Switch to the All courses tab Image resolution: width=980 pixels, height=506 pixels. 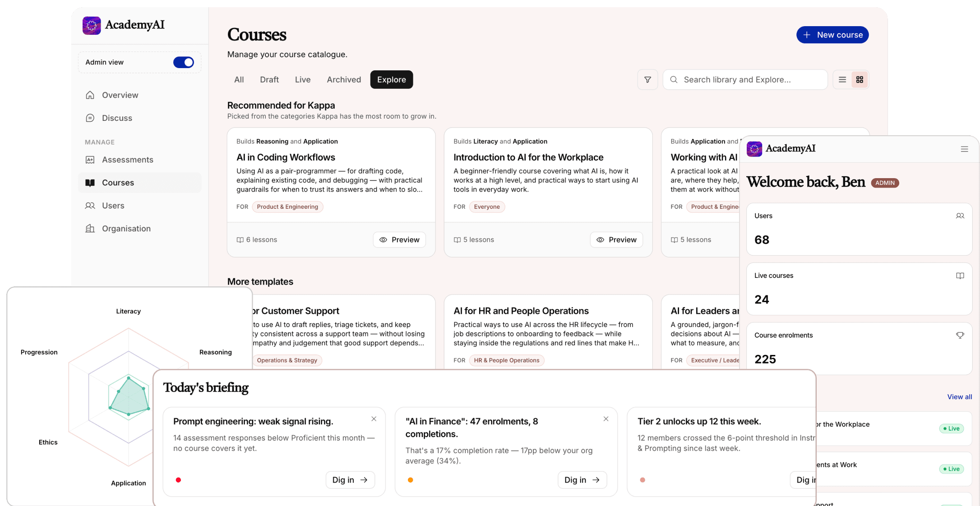pos(239,80)
